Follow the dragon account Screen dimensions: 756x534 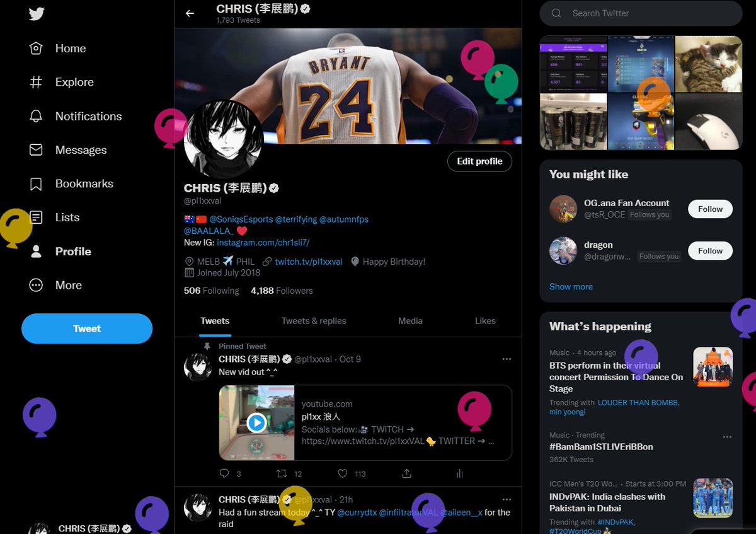click(x=710, y=251)
